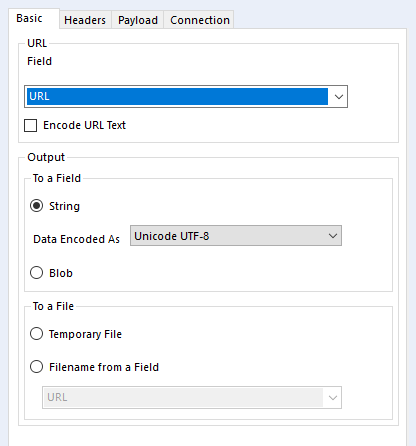Enable the Encode URL Text checkbox
The image size is (416, 446).
(x=31, y=126)
